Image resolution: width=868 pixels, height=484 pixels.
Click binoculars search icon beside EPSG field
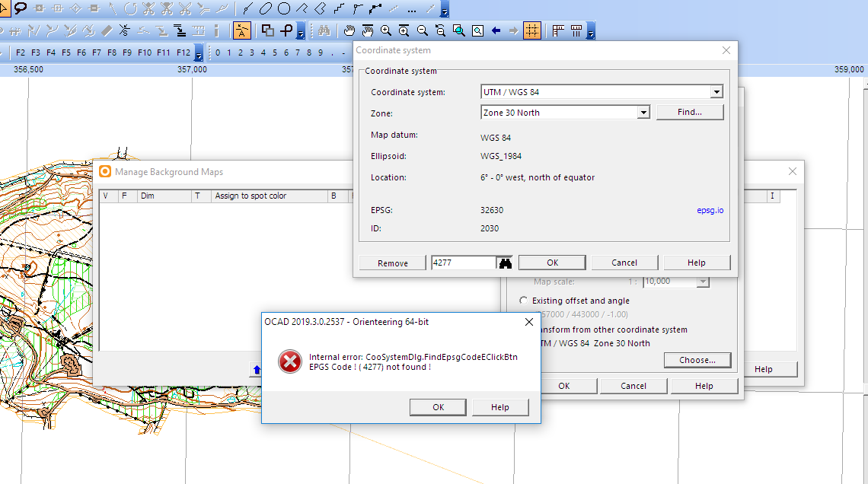[x=505, y=263]
